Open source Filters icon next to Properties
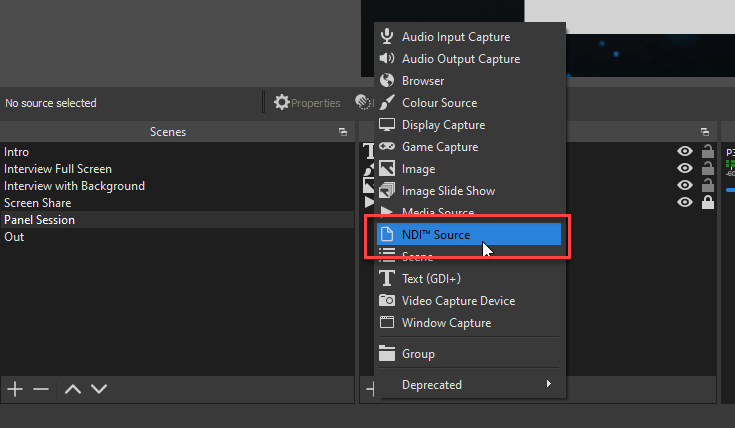 (364, 102)
